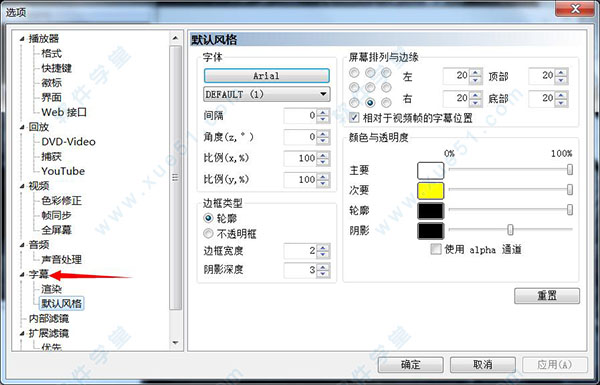Select the bottom-center screen alignment radio
The height and width of the screenshot is (385, 600).
(x=370, y=103)
